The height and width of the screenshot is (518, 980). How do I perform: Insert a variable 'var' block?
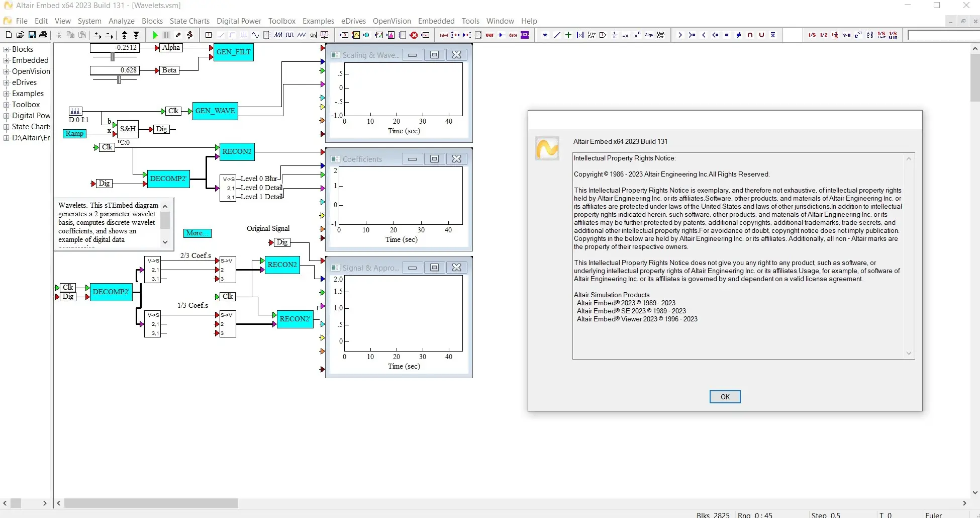click(489, 35)
